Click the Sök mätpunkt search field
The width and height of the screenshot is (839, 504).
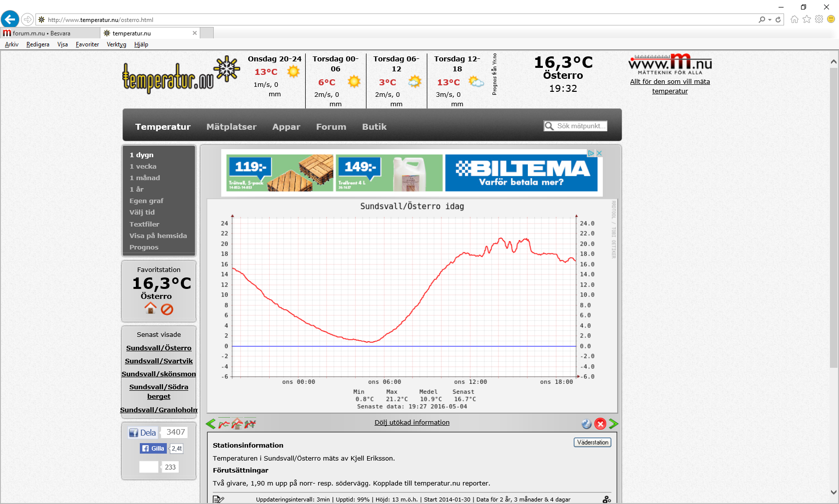(580, 126)
